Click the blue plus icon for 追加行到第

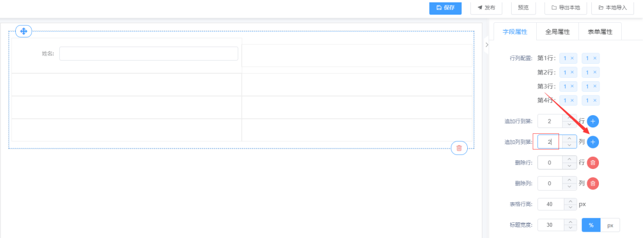point(592,121)
